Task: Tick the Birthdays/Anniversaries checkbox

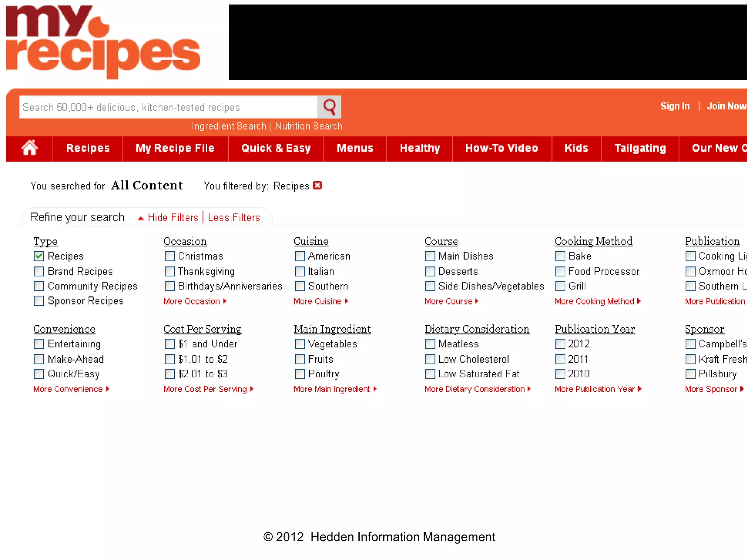Action: click(170, 286)
